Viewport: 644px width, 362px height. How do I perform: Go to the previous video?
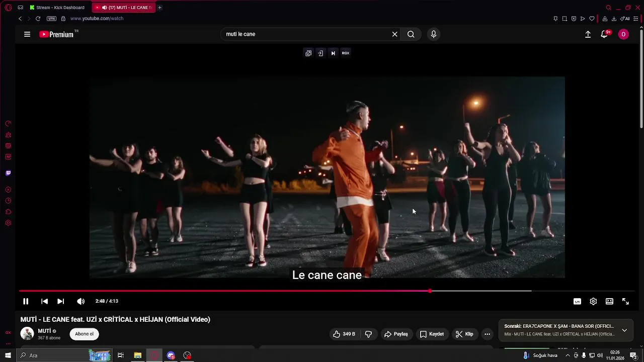coord(44,301)
